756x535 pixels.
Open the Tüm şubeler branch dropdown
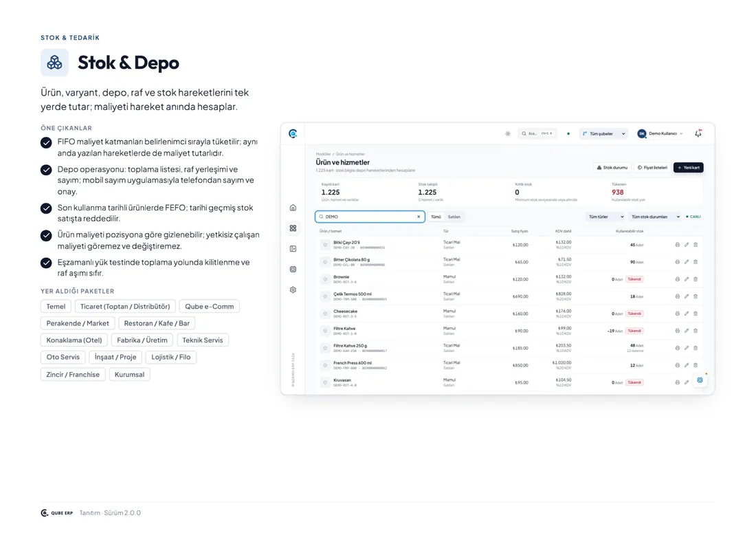[603, 133]
